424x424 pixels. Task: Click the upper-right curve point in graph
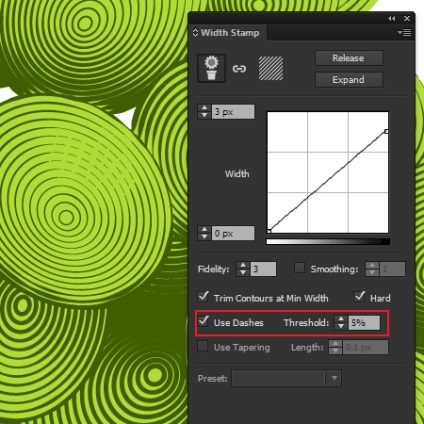386,131
